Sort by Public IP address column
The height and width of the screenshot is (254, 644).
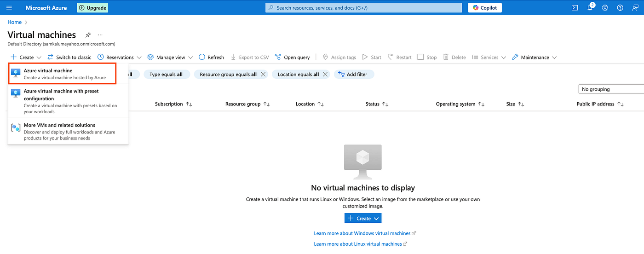(600, 104)
